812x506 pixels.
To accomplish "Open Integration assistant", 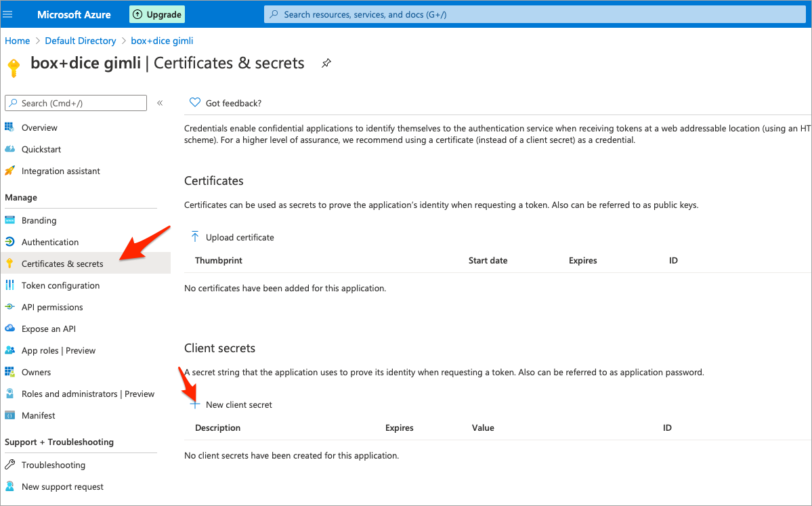I will click(x=60, y=171).
